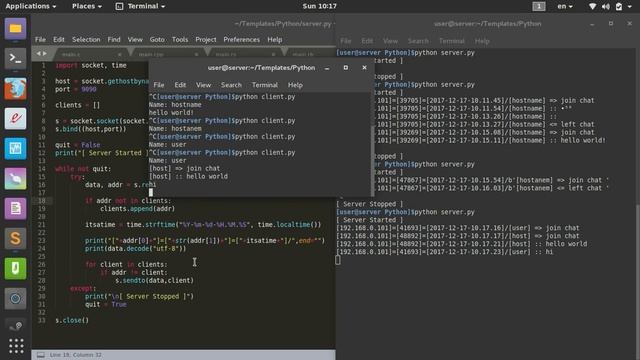Open Sublime's panel switcher icon in status bar
Viewport: 640px width, 360px height.
41,355
